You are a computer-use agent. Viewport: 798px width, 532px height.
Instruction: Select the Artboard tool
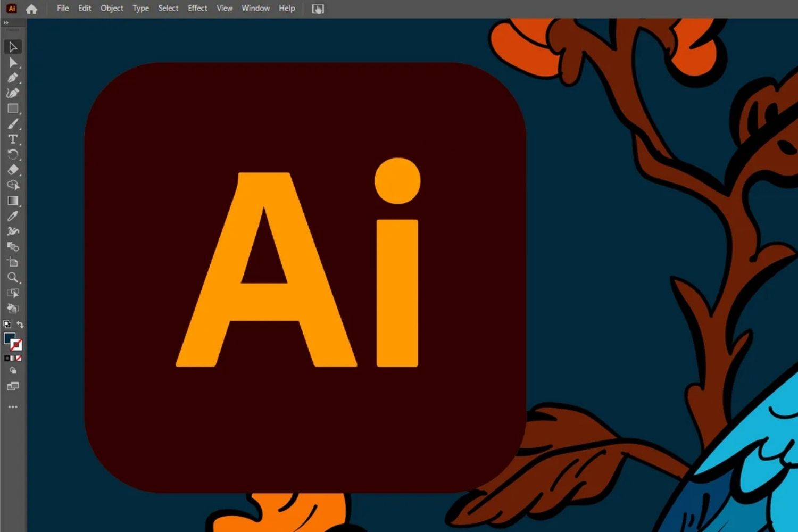pyautogui.click(x=13, y=262)
